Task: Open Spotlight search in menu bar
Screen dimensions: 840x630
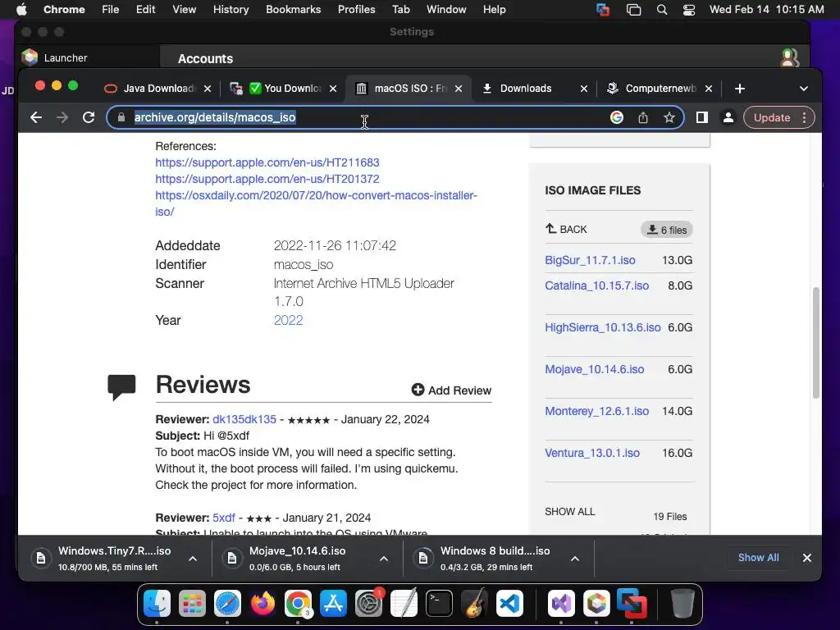Action: tap(662, 10)
